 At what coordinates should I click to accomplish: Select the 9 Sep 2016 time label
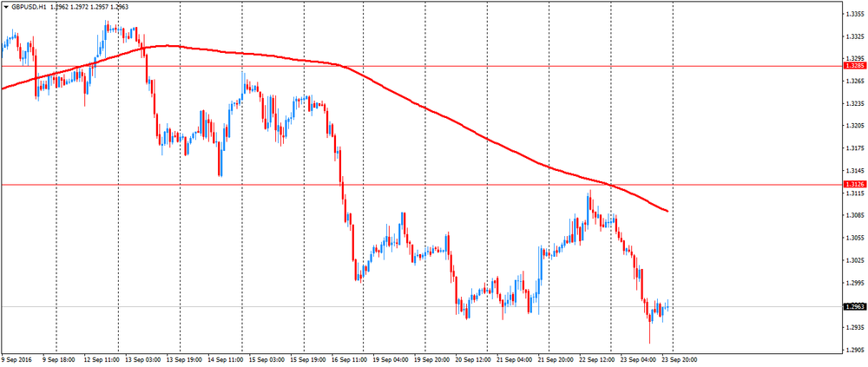click(16, 359)
